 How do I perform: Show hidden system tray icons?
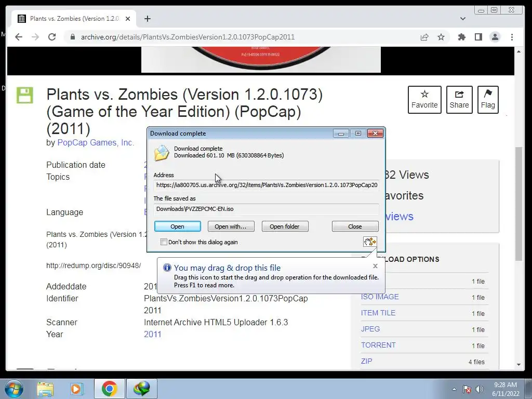[x=454, y=389]
